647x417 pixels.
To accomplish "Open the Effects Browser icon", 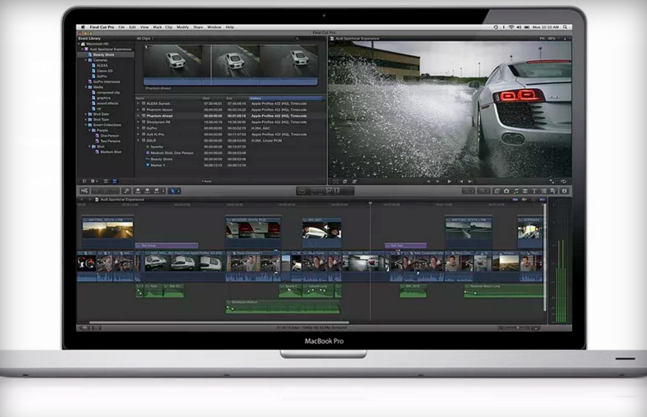I will point(497,191).
